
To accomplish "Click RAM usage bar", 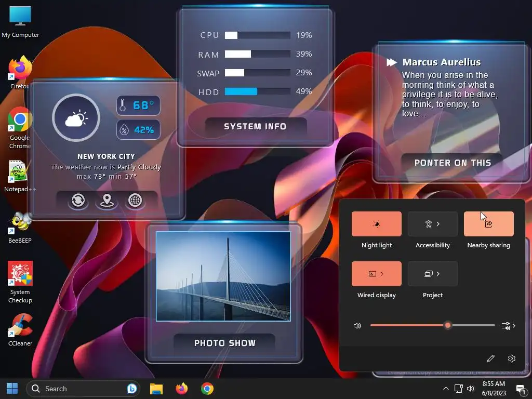I will point(258,54).
